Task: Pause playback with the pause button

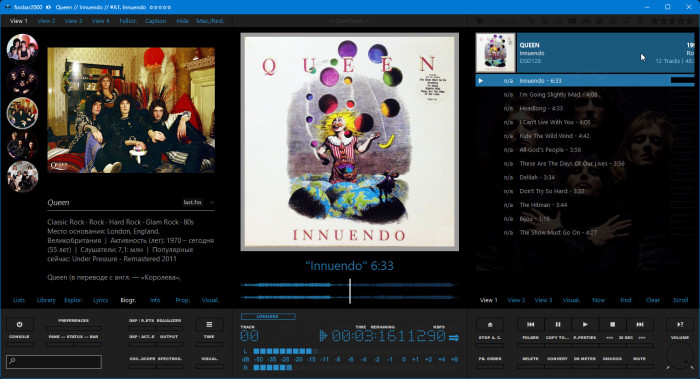Action: tap(558, 325)
